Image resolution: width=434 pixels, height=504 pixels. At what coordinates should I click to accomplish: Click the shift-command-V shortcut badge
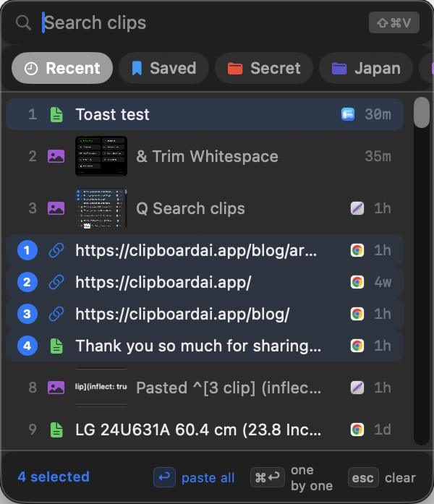393,22
